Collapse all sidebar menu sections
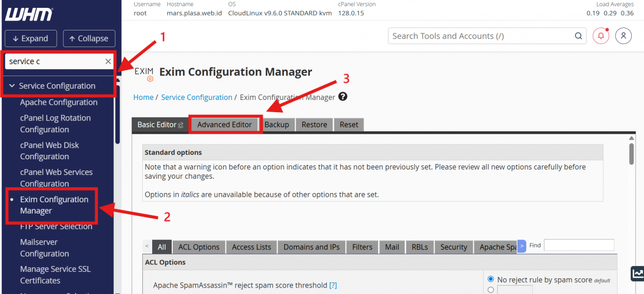Image resolution: width=644 pixels, height=294 pixels. pyautogui.click(x=89, y=38)
